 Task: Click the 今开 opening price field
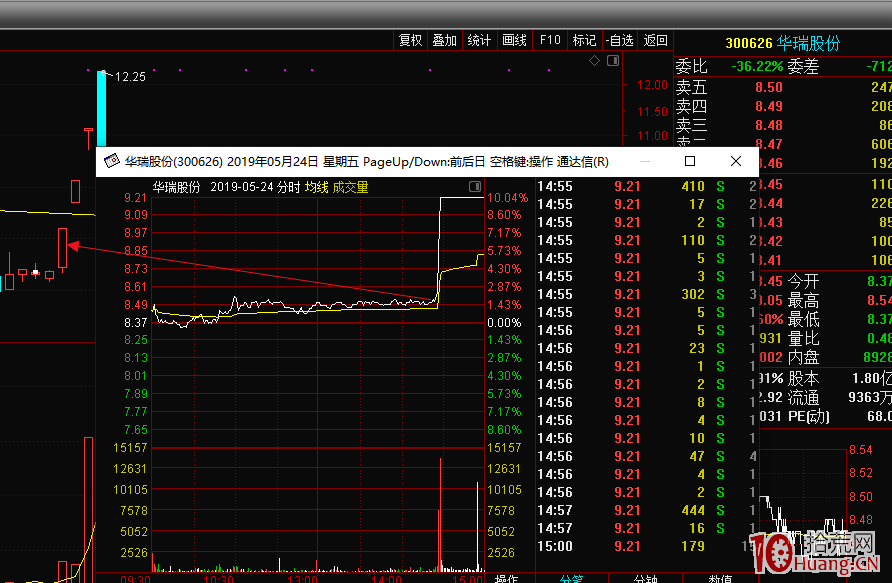840,281
